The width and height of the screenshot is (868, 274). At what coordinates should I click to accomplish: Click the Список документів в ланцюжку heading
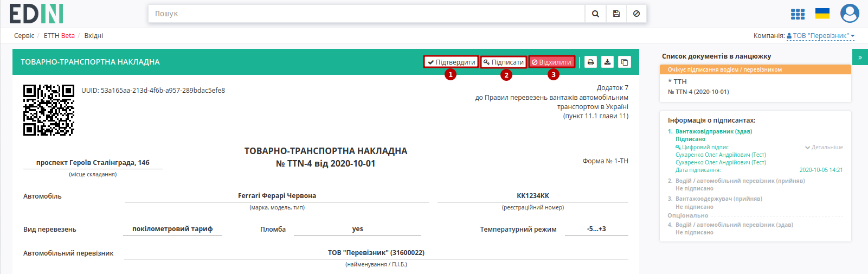click(716, 56)
